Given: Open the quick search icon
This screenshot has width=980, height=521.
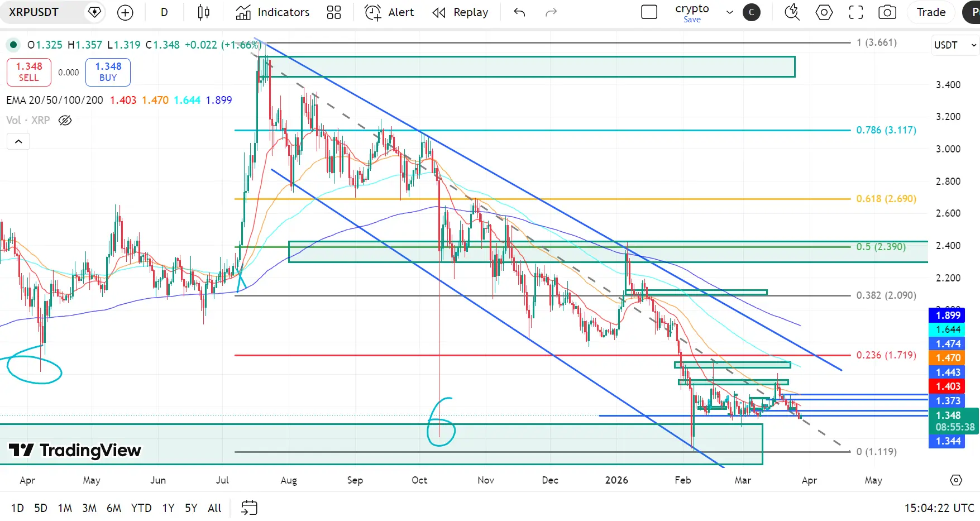Looking at the screenshot, I should pos(792,12).
